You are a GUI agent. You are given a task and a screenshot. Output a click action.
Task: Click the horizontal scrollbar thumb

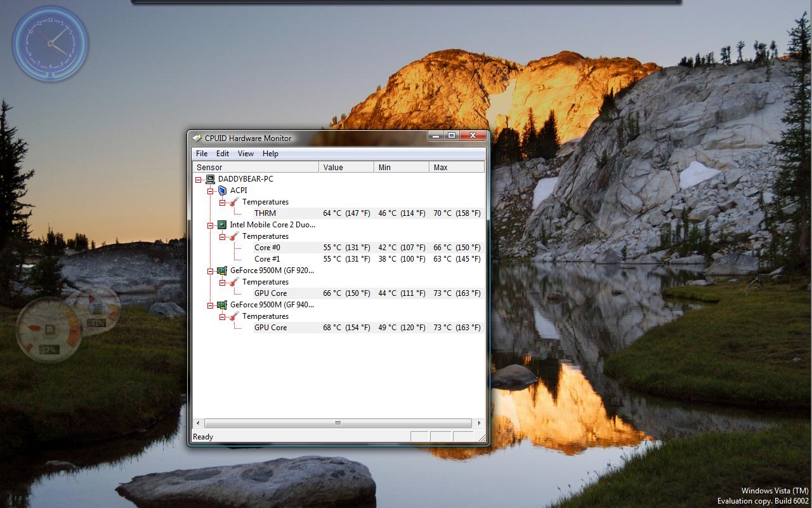click(337, 423)
